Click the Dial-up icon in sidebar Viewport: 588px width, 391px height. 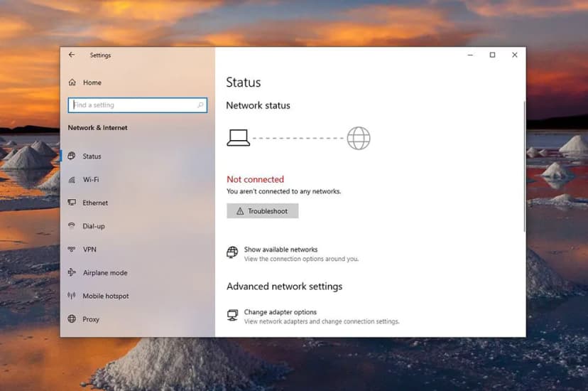click(72, 226)
